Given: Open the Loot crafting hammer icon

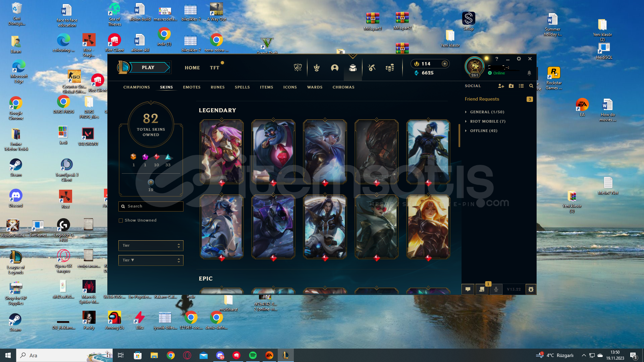Looking at the screenshot, I should tap(371, 68).
